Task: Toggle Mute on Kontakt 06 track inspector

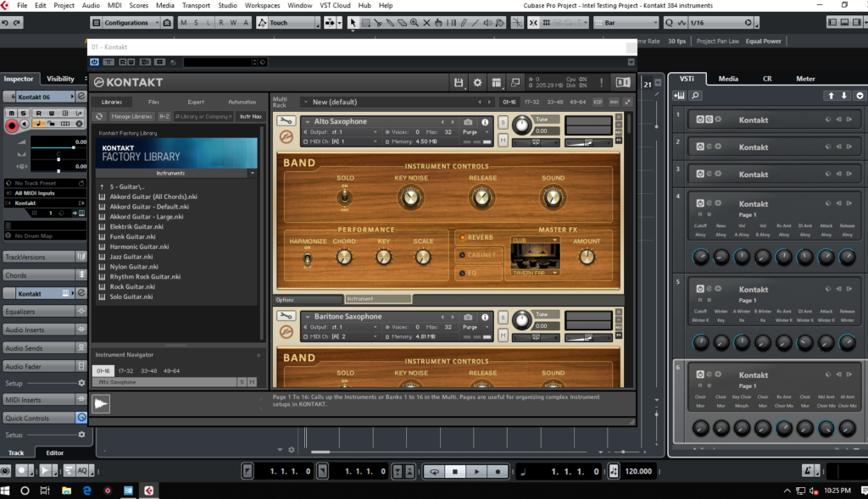Action: [x=11, y=113]
